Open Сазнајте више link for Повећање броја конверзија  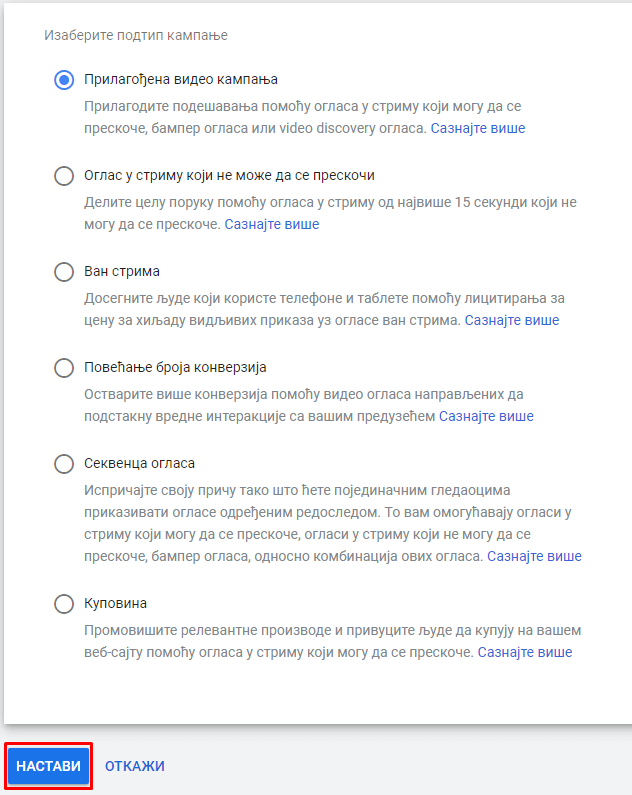(486, 416)
